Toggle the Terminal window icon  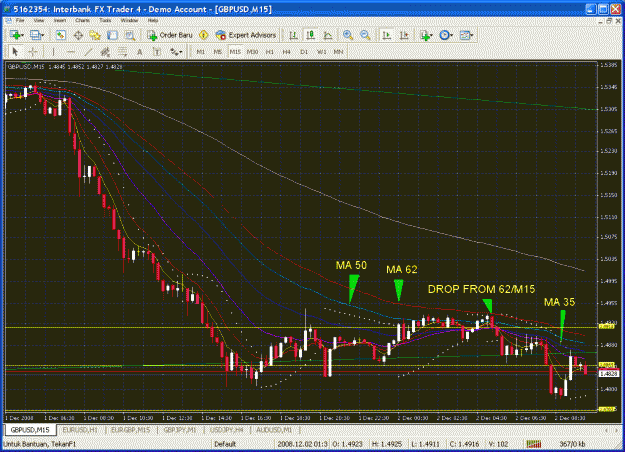(x=112, y=35)
